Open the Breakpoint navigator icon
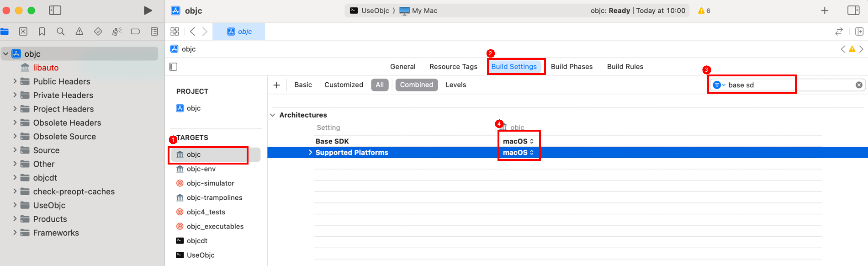Image resolution: width=868 pixels, height=266 pixels. coord(135,32)
